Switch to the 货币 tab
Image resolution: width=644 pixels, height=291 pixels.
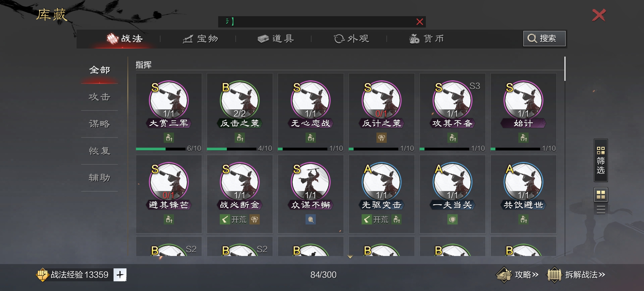coord(427,39)
